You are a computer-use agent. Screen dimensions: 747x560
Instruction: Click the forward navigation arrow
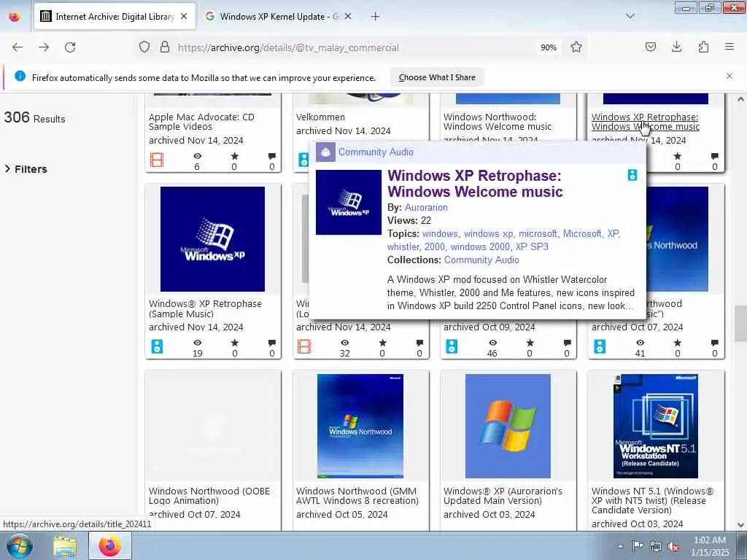pyautogui.click(x=44, y=47)
